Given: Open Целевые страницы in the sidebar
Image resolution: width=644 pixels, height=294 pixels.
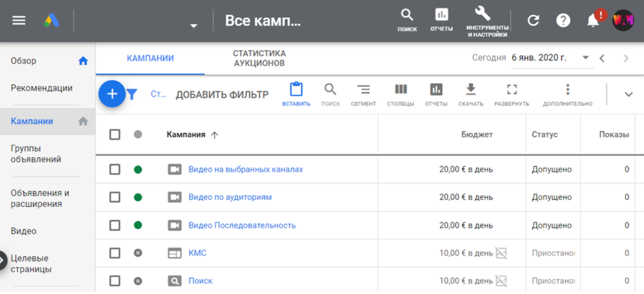Looking at the screenshot, I should [31, 264].
